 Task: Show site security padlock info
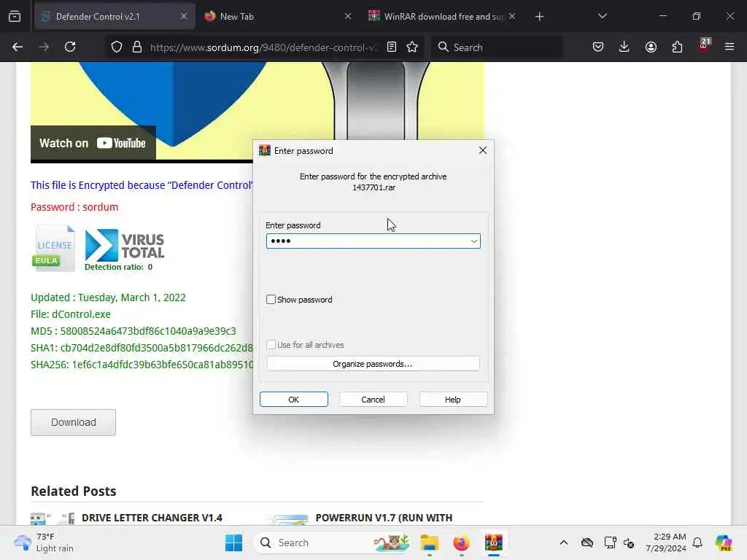pyautogui.click(x=137, y=47)
